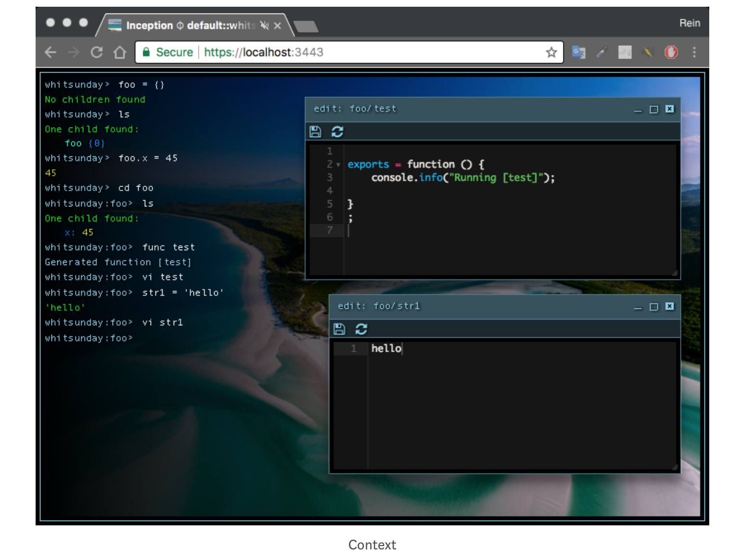Save the foo/str1 editor with the disk icon

339,329
